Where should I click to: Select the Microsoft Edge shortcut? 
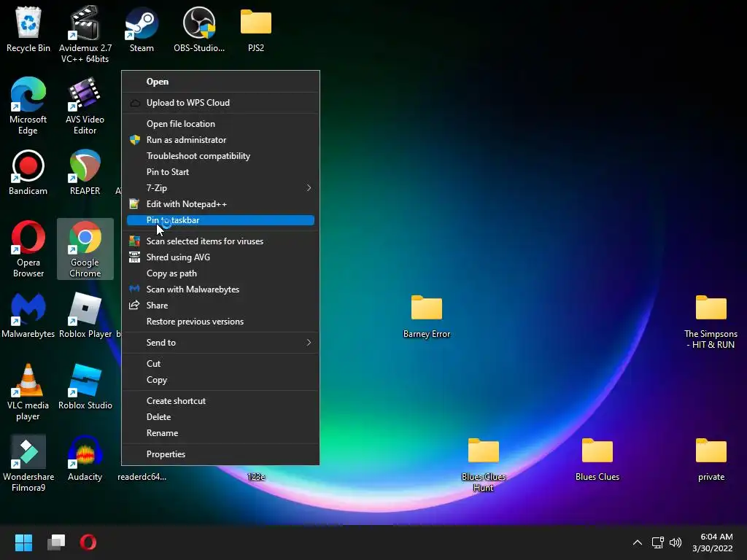pyautogui.click(x=28, y=106)
